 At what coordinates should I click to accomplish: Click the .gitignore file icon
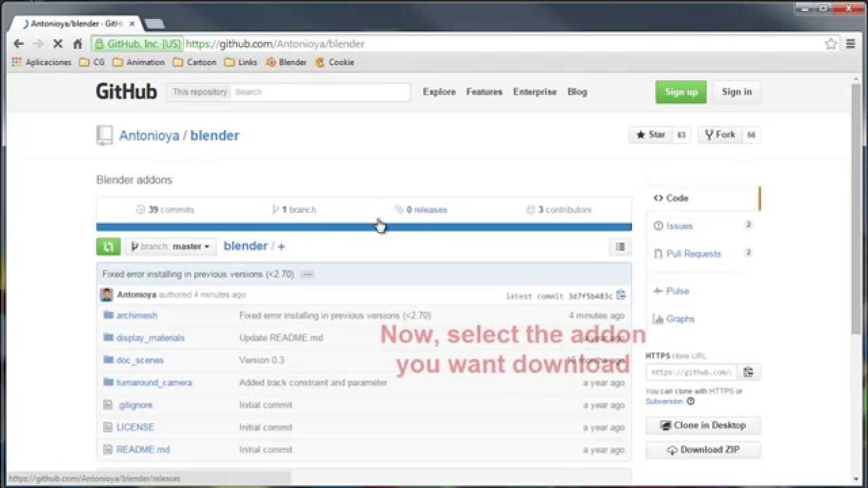coord(107,405)
